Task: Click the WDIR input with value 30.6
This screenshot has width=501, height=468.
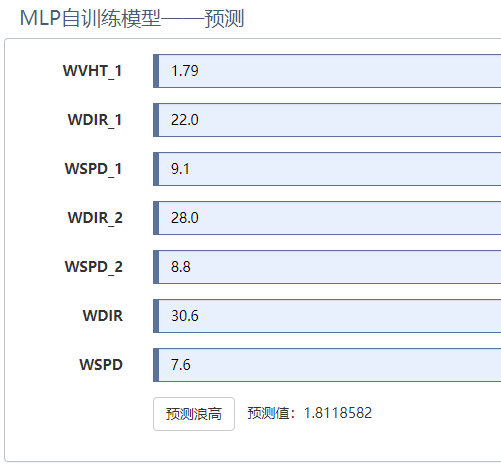Action: pyautogui.click(x=327, y=316)
